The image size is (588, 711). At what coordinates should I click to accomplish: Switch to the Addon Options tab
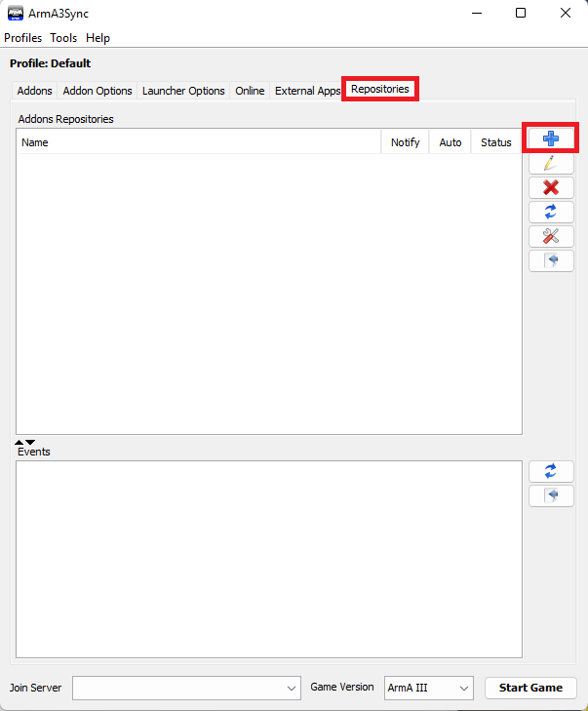click(98, 91)
